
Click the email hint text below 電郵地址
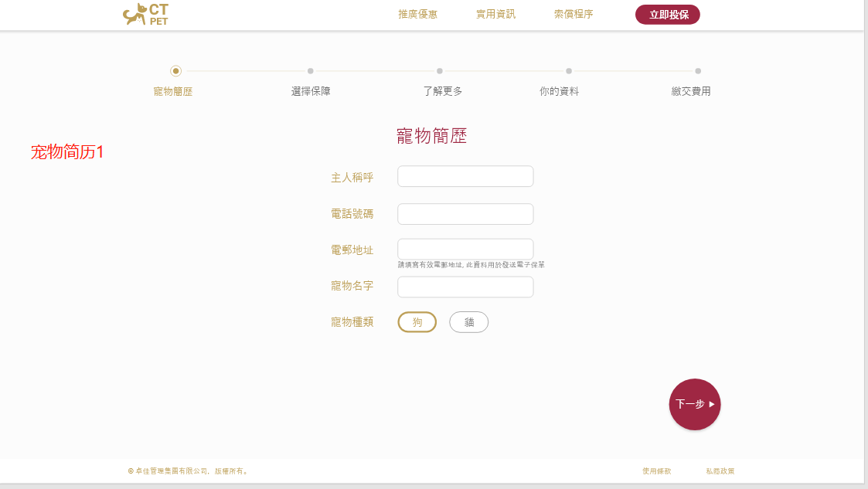pyautogui.click(x=471, y=265)
